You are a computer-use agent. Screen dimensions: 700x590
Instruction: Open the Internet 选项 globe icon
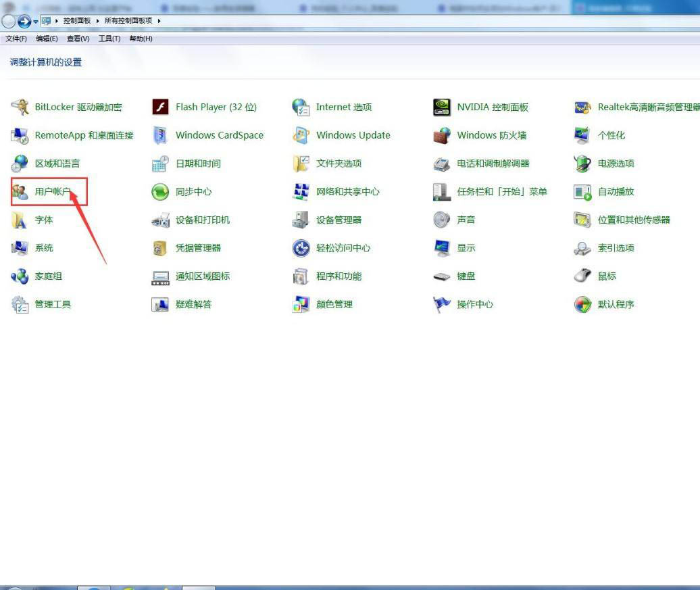[301, 107]
